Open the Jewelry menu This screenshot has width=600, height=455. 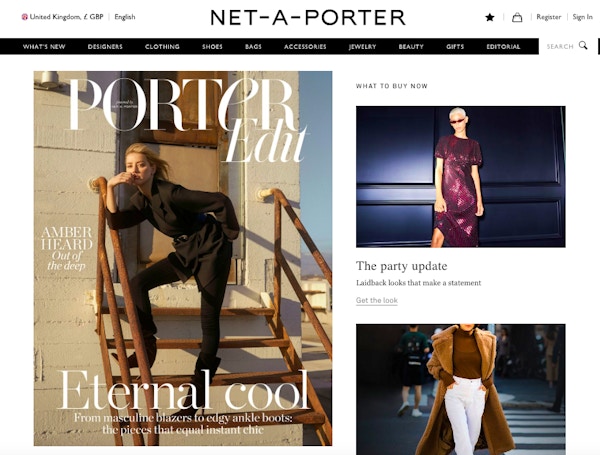362,47
